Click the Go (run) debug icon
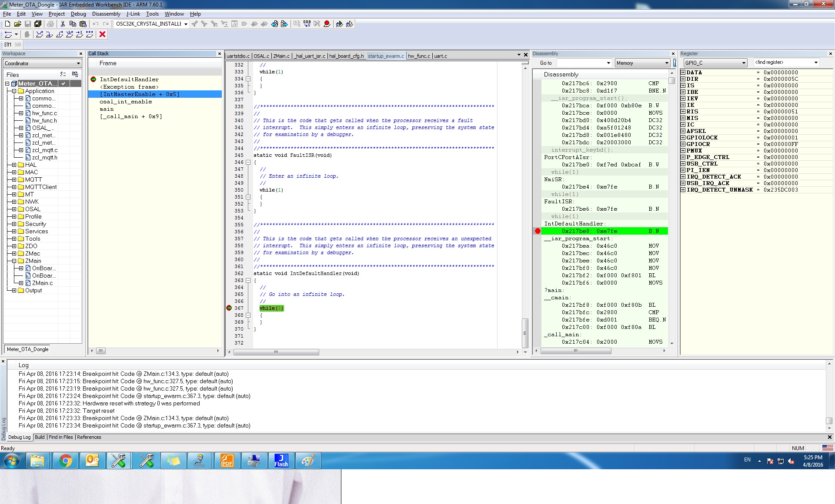The image size is (835, 504). (90, 34)
